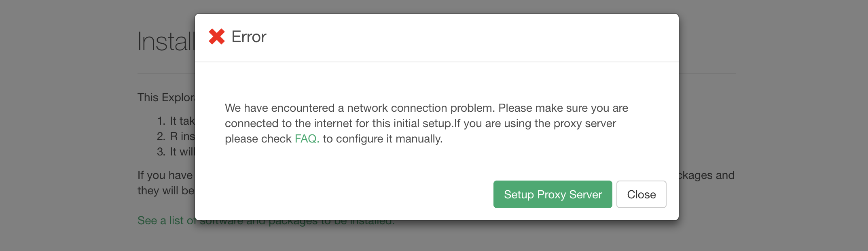The image size is (868, 251).
Task: Click the 'This Explor' background paragraph
Action: click(166, 98)
